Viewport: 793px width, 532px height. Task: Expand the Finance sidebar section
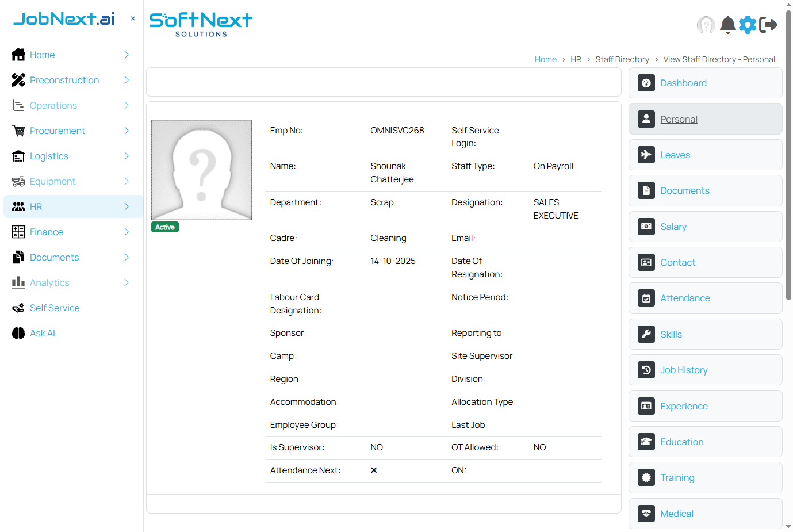(x=46, y=232)
